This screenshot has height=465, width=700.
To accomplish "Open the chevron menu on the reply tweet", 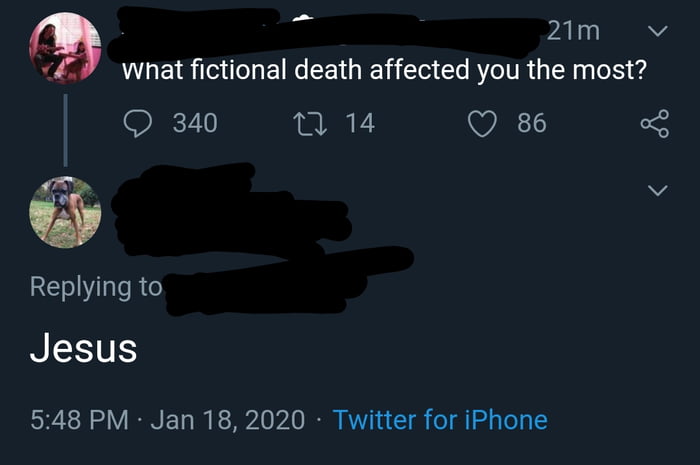I will click(656, 190).
